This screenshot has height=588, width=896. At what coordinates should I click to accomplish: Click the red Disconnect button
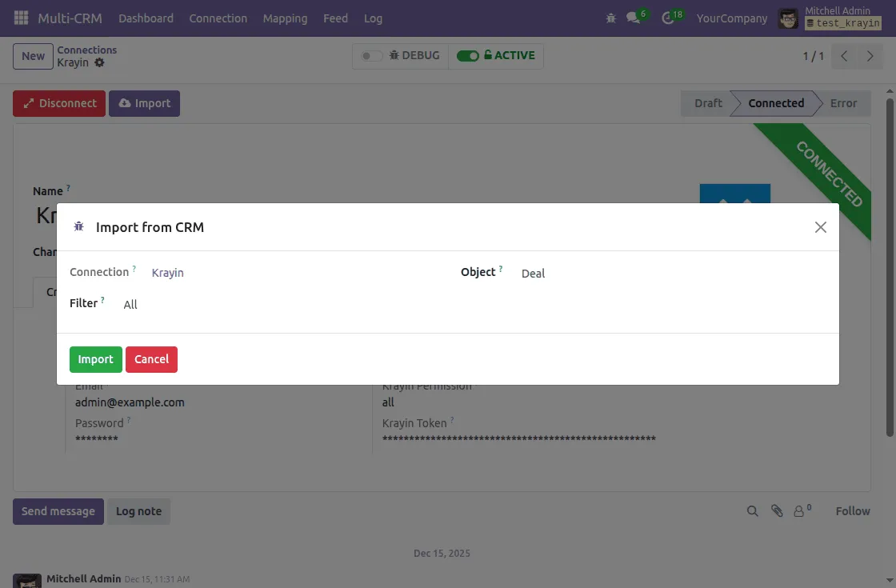[x=59, y=103]
